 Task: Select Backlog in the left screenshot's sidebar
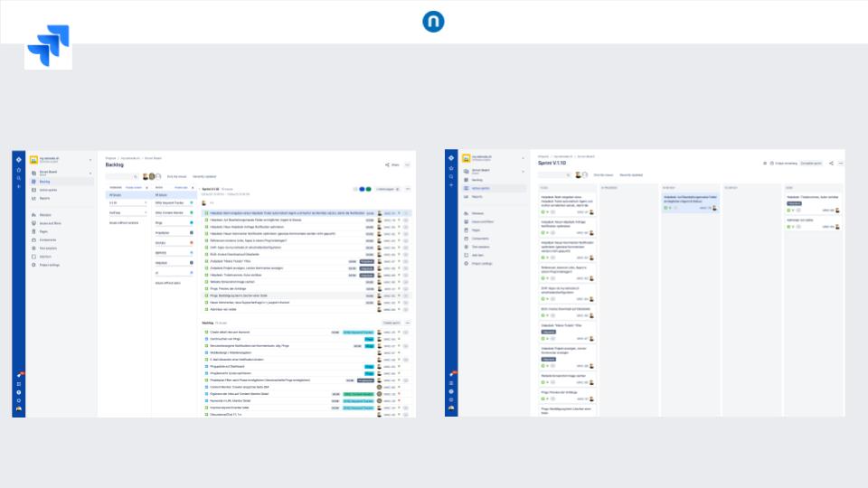click(x=44, y=182)
